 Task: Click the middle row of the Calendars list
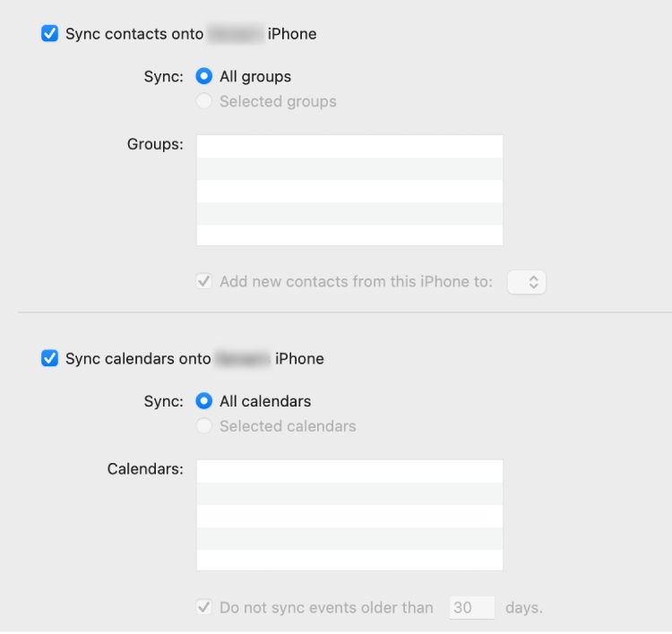point(349,516)
